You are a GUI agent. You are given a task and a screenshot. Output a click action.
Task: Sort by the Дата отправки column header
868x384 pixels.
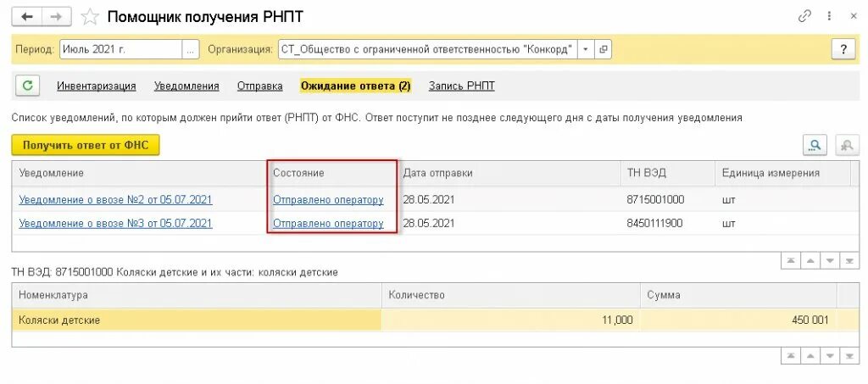pos(509,173)
